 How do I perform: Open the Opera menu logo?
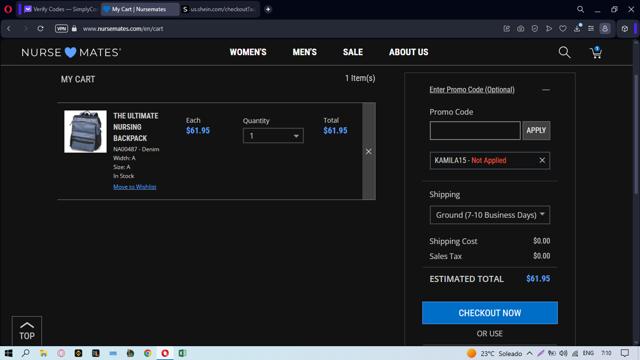tap(8, 9)
